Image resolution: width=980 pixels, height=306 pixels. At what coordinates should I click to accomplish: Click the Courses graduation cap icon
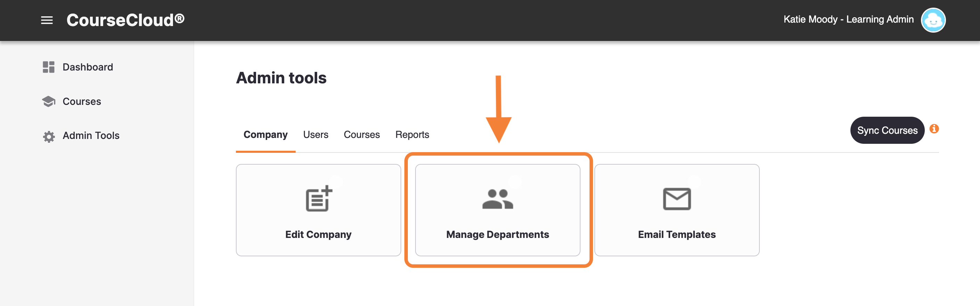[x=49, y=101]
